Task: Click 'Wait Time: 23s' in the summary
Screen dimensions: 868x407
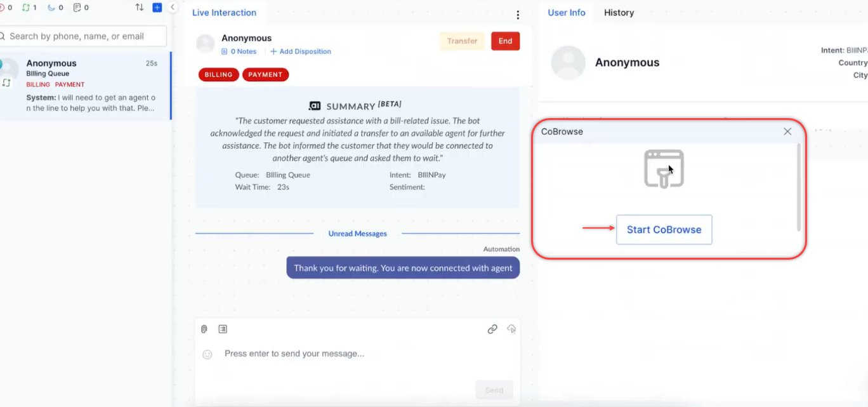Action: 262,187
